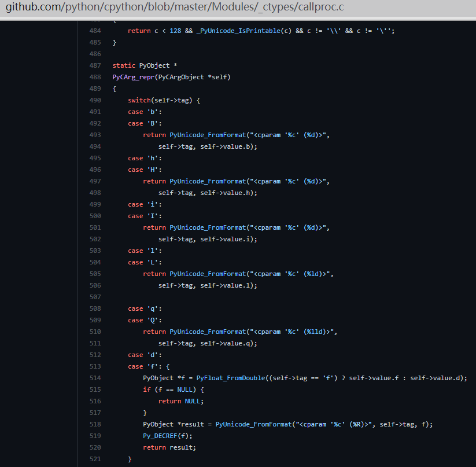Click the URL in the address bar

coord(175,7)
